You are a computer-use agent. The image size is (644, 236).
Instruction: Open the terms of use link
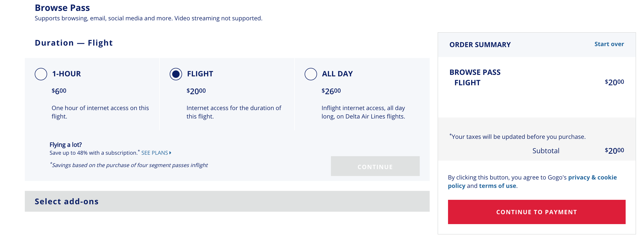pyautogui.click(x=497, y=186)
